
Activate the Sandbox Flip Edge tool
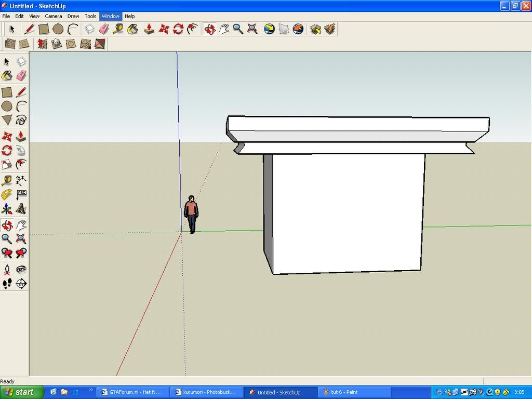click(100, 44)
